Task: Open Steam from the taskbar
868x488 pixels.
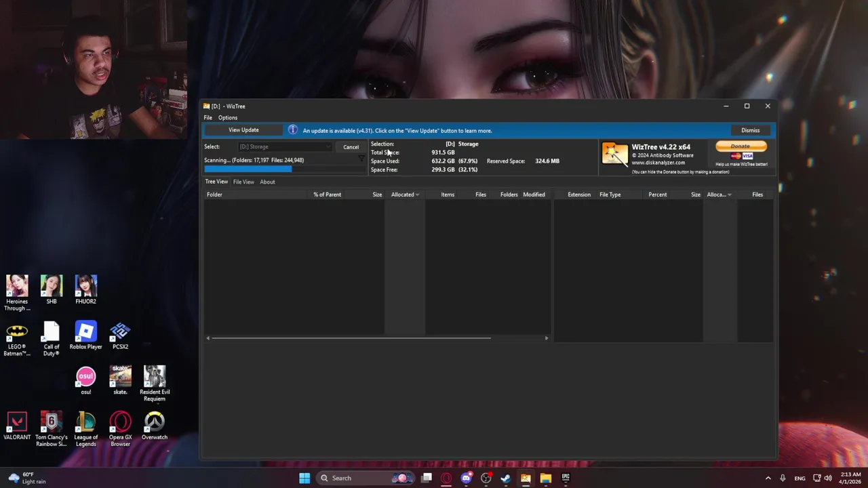Action: pyautogui.click(x=506, y=478)
